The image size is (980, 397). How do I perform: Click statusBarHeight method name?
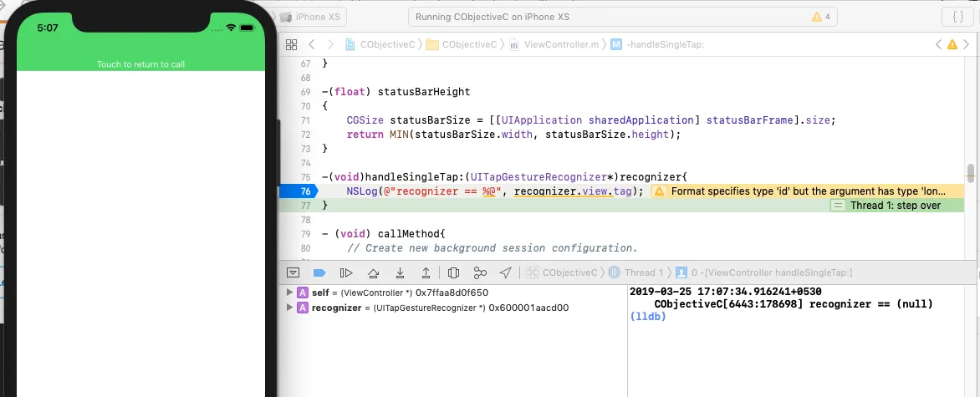tap(424, 92)
